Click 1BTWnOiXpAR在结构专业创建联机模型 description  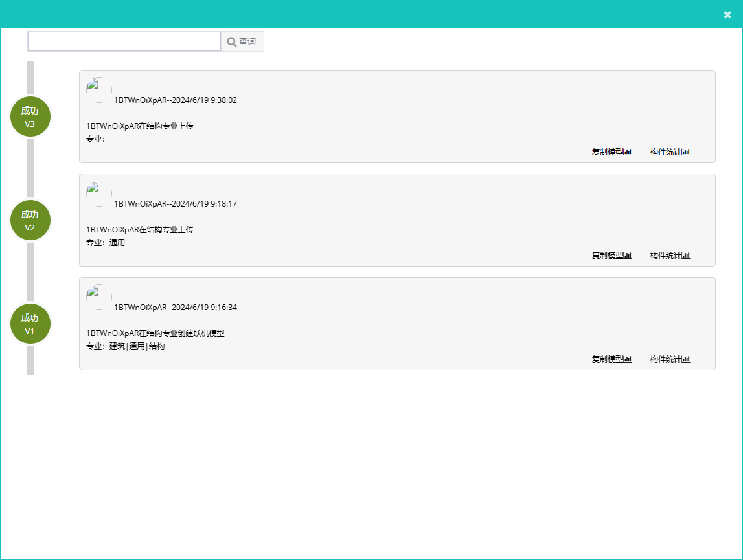pyautogui.click(x=155, y=333)
